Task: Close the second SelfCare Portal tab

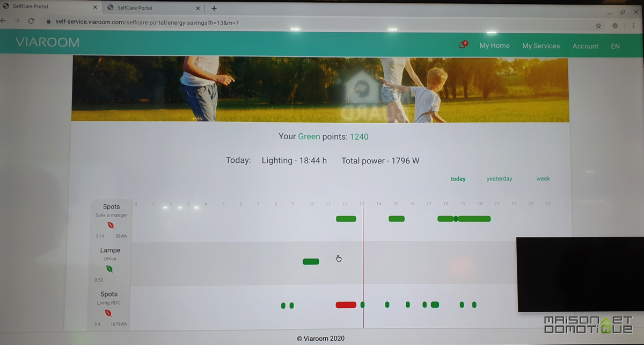Action: click(x=198, y=9)
